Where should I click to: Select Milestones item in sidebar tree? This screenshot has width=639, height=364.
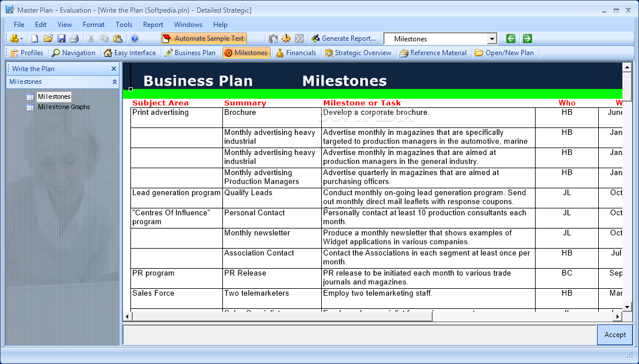(54, 96)
